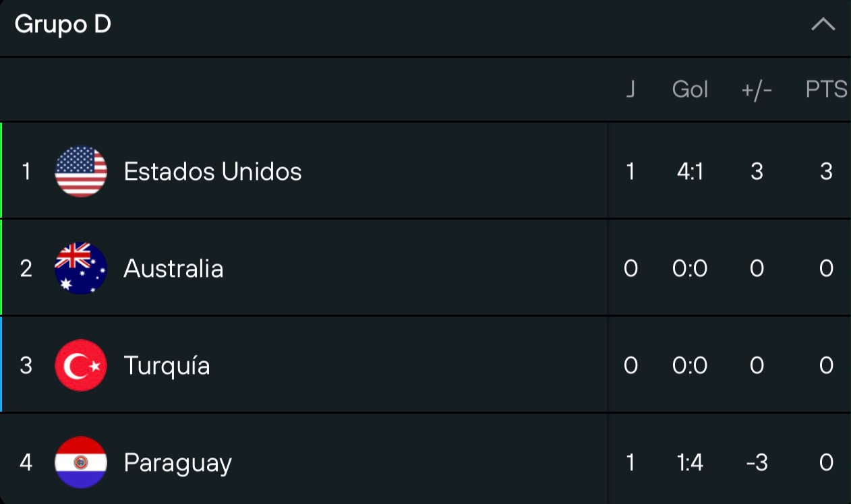The width and height of the screenshot is (851, 504).
Task: Select Estados Unidos 4:1 goal record
Action: point(690,171)
